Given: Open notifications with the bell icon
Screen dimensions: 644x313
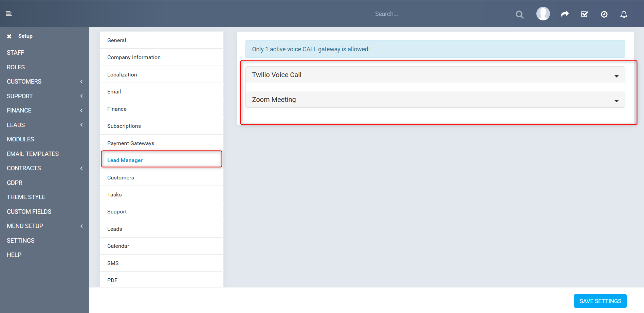Looking at the screenshot, I should [x=624, y=14].
